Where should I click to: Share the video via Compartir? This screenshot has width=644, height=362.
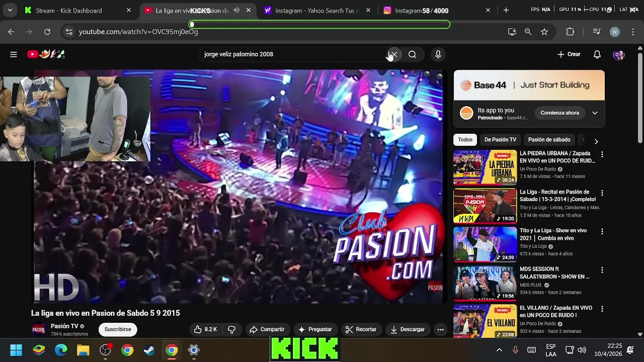click(267, 329)
